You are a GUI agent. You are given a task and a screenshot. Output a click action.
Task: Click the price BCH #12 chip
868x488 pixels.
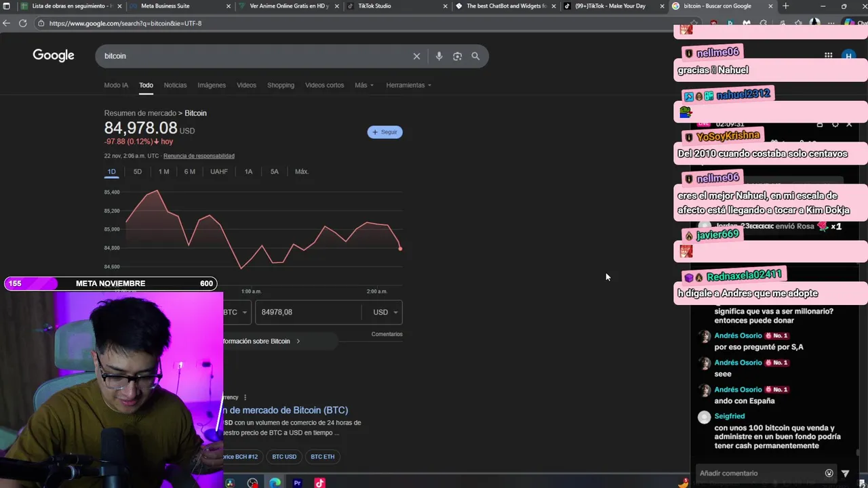point(242,457)
